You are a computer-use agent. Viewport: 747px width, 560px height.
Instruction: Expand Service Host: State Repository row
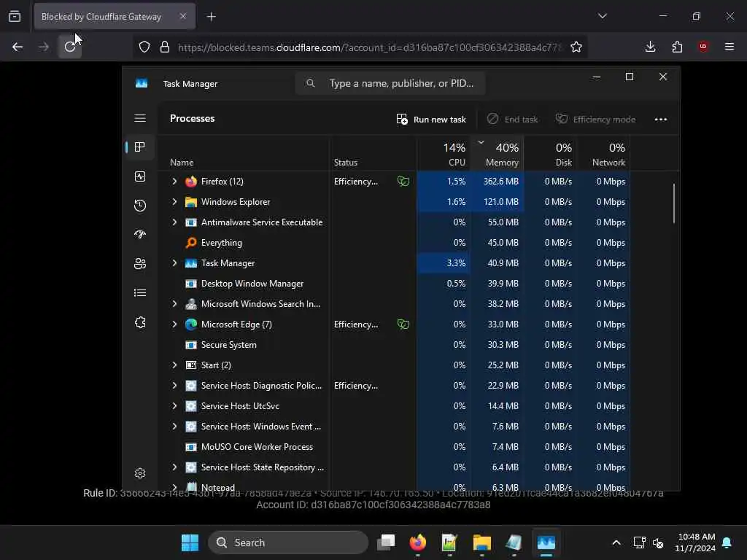coord(174,467)
